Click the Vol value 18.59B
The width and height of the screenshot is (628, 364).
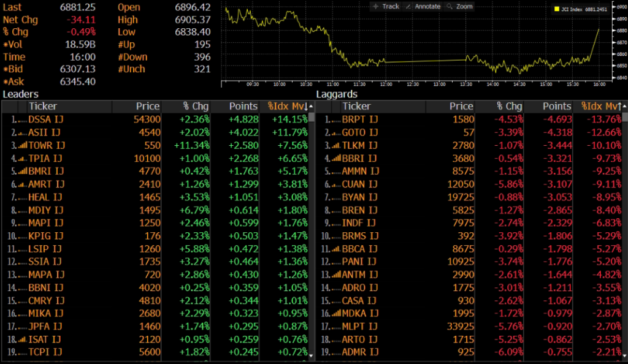coord(80,44)
